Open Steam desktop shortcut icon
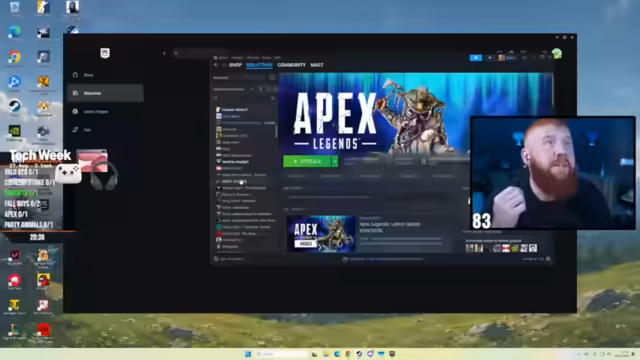The image size is (640, 360). click(x=14, y=107)
